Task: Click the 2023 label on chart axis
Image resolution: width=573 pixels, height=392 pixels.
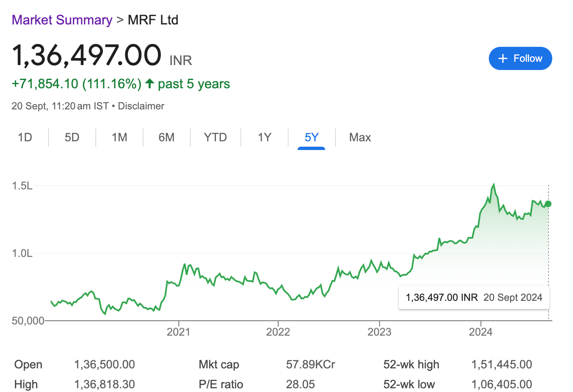Action: 379,332
